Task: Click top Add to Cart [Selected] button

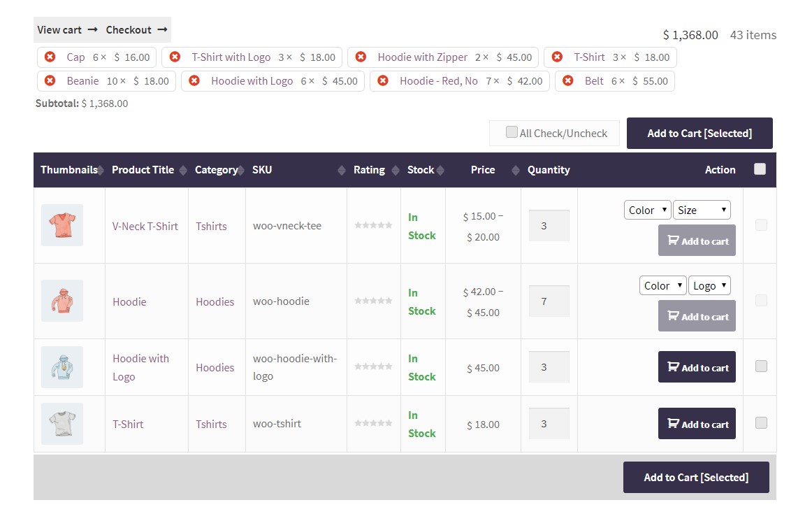Action: click(x=699, y=133)
